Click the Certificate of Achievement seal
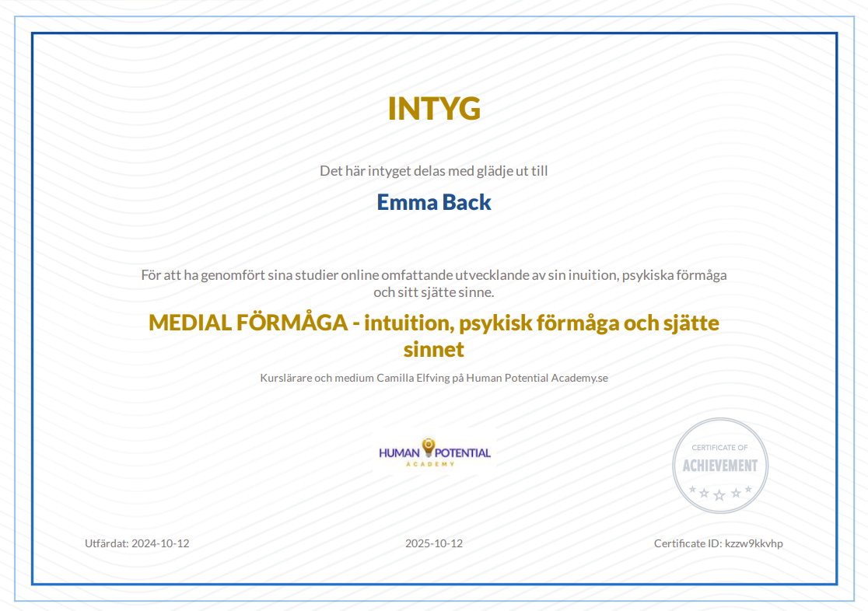This screenshot has height=611, width=868. pyautogui.click(x=720, y=466)
